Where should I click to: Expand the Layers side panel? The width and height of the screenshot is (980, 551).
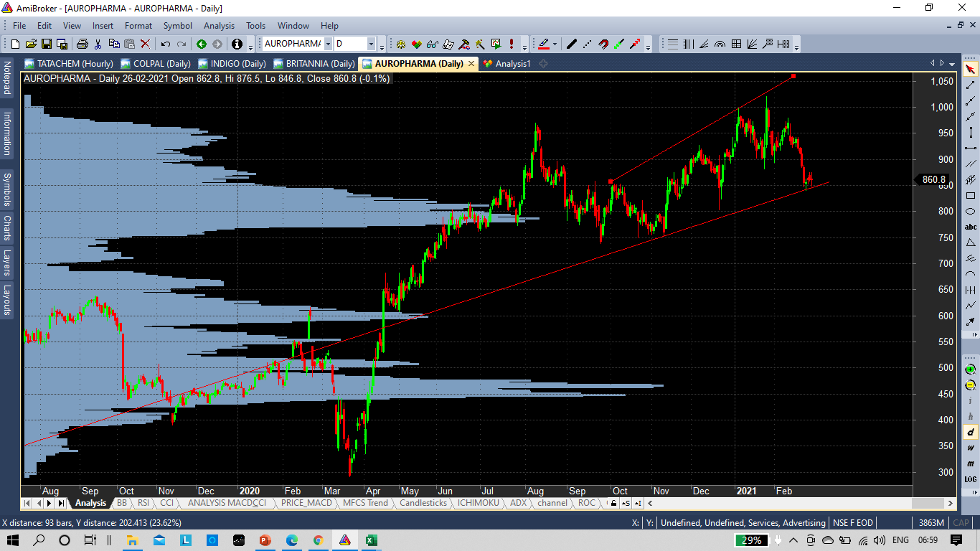pyautogui.click(x=7, y=262)
